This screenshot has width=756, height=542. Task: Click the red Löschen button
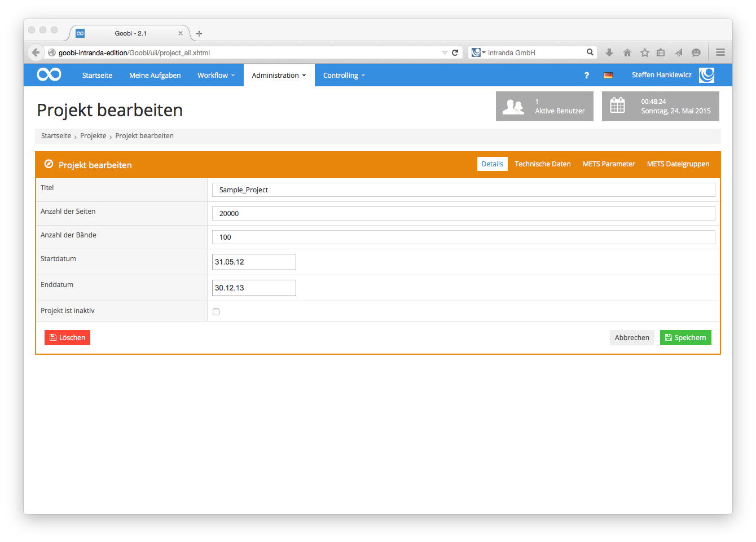[67, 337]
